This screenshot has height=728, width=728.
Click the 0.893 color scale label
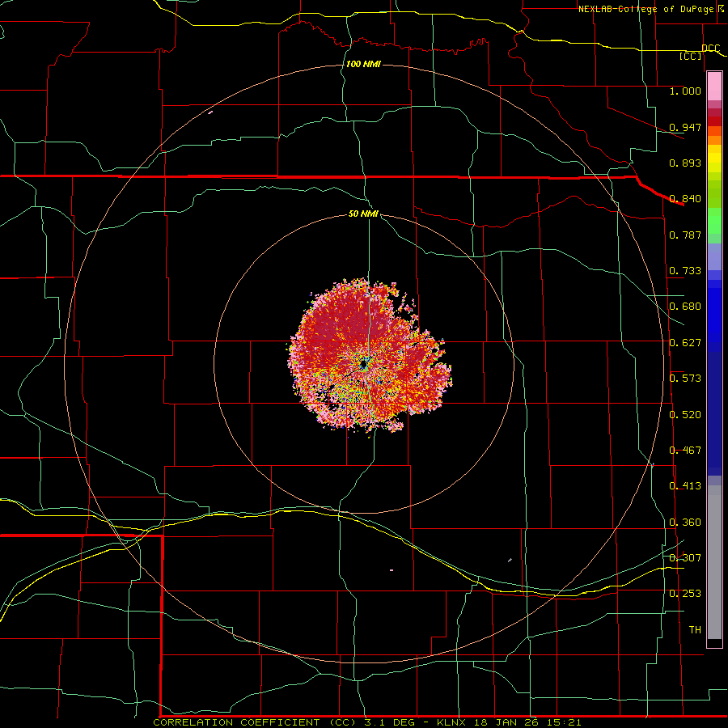pos(685,163)
